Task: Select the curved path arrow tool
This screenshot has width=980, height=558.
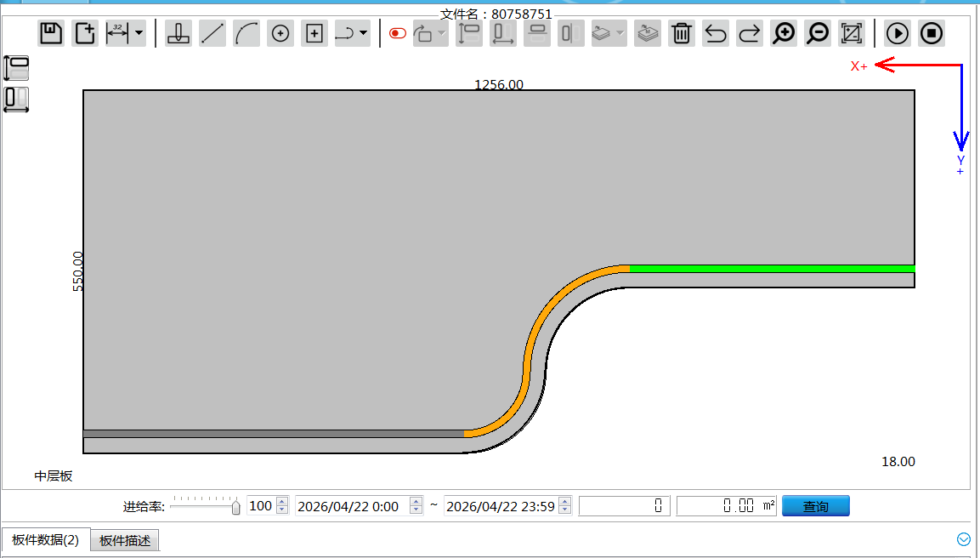Action: [345, 33]
